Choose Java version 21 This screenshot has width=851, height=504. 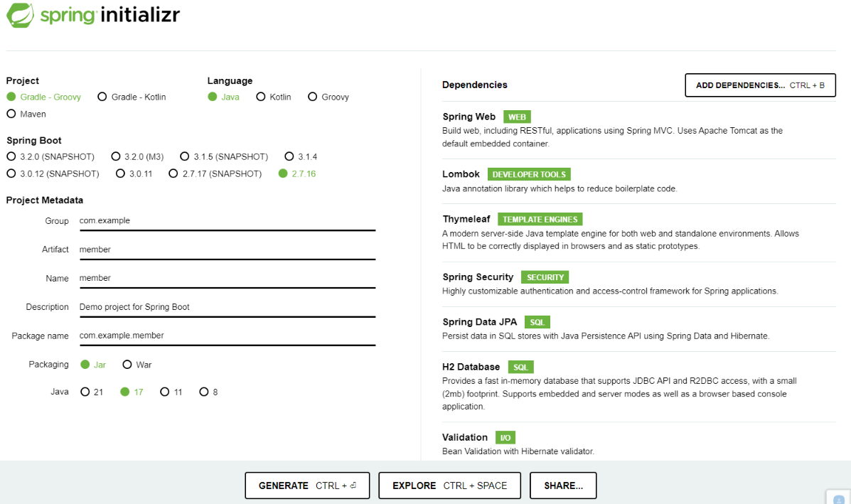point(92,392)
